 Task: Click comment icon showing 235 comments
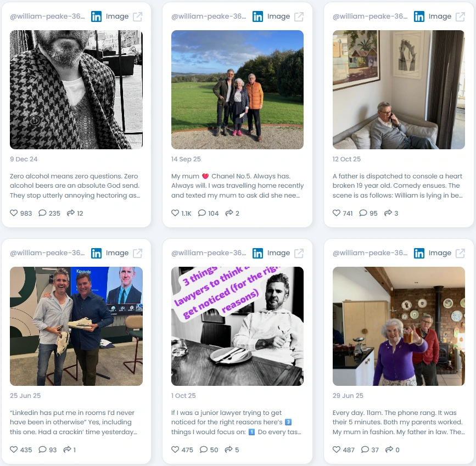(x=42, y=213)
